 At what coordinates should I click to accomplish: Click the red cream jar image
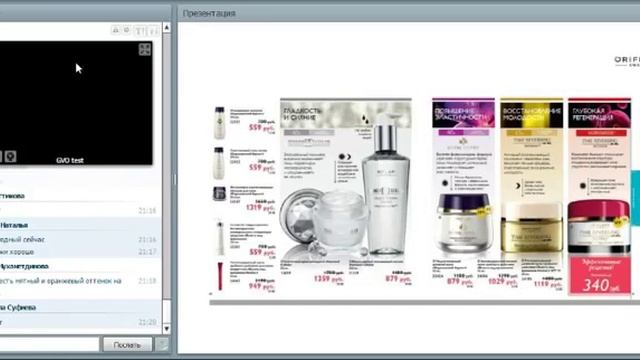click(599, 227)
